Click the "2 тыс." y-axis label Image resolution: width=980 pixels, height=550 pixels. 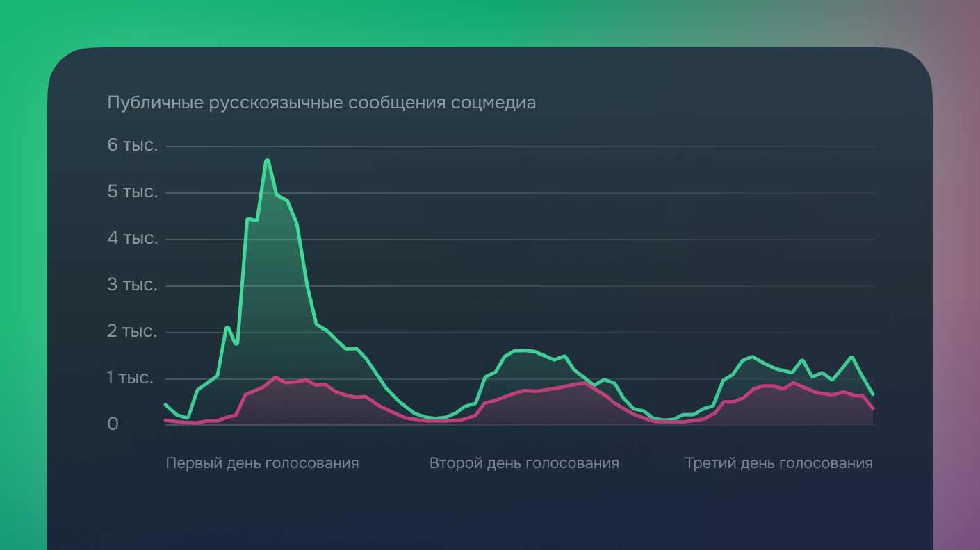click(x=132, y=332)
